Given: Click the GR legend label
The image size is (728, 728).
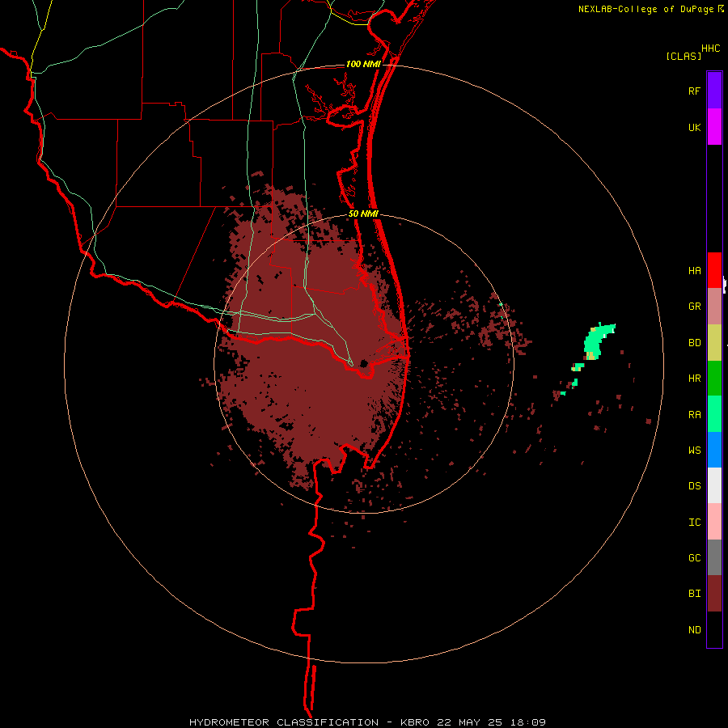Looking at the screenshot, I should click(694, 307).
